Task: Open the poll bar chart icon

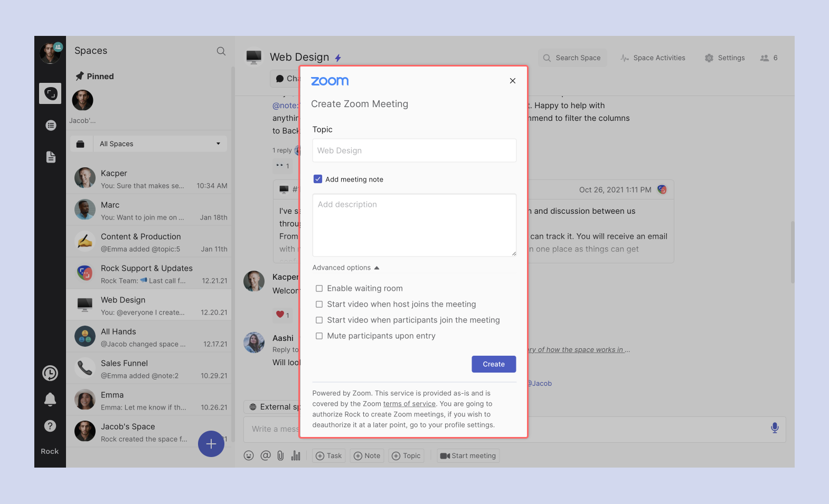Action: coord(296,456)
